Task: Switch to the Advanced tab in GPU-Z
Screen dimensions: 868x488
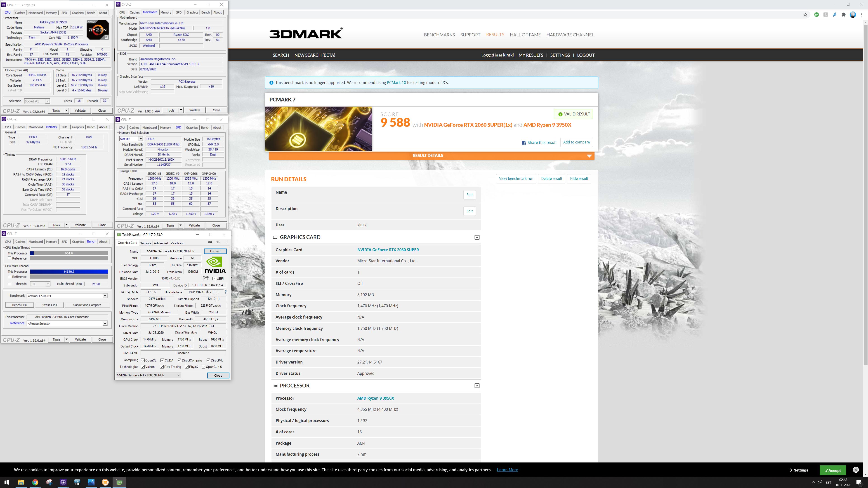Action: (161, 243)
